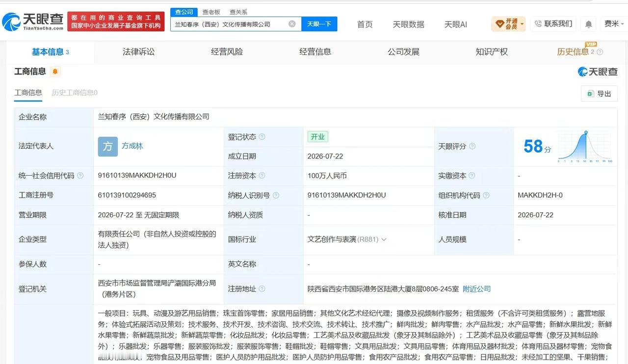The height and width of the screenshot is (364, 628).
Task: Open legal representative 方成林 link
Action: pos(132,146)
